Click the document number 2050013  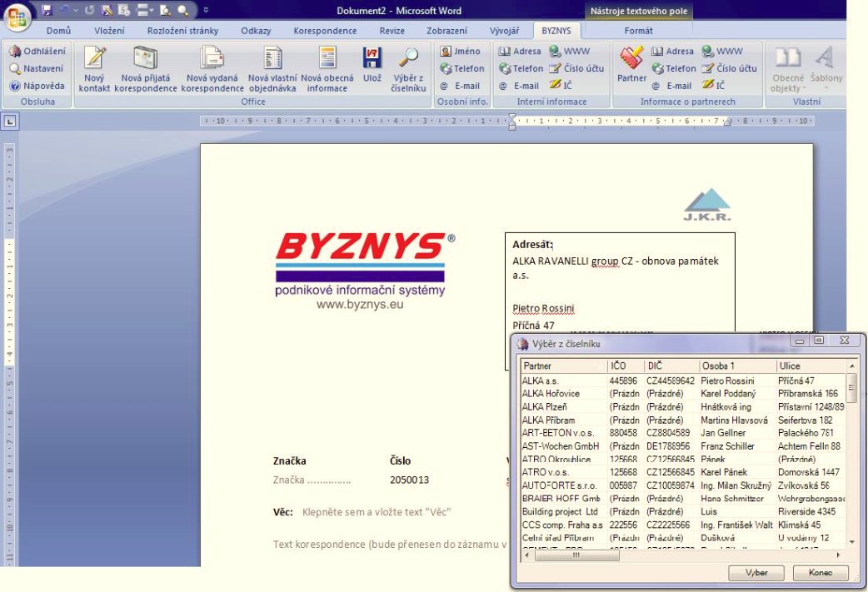[x=409, y=480]
